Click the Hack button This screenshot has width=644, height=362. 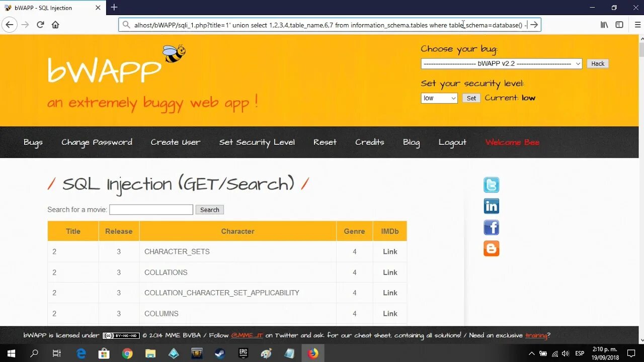[598, 64]
